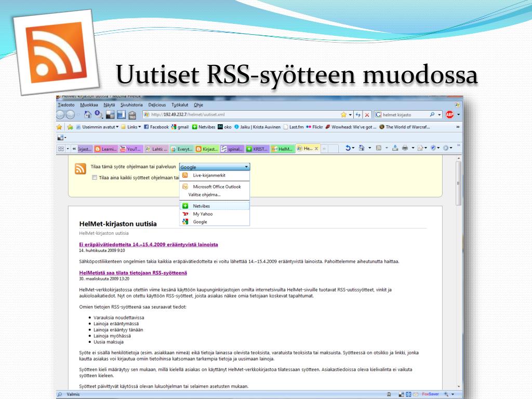Click the zoom magnifier in status bar

point(446,394)
